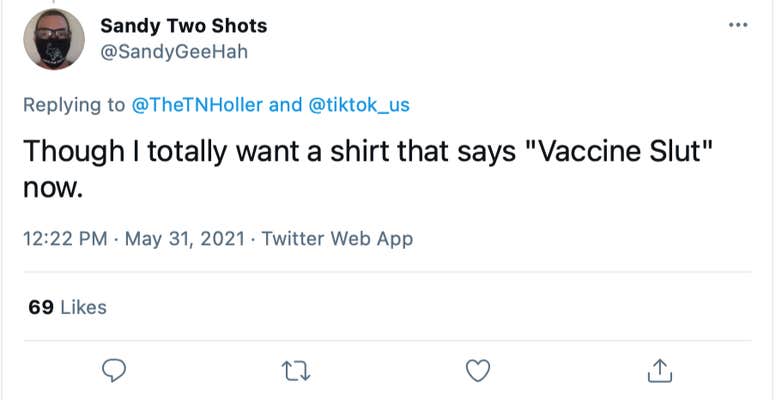Open the @SandyGeeHah handle link
Viewport: 776px width, 400px height.
point(173,52)
